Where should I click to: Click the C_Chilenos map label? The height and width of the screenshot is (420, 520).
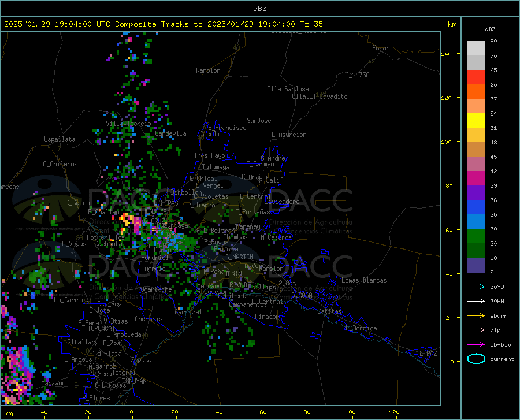click(60, 164)
